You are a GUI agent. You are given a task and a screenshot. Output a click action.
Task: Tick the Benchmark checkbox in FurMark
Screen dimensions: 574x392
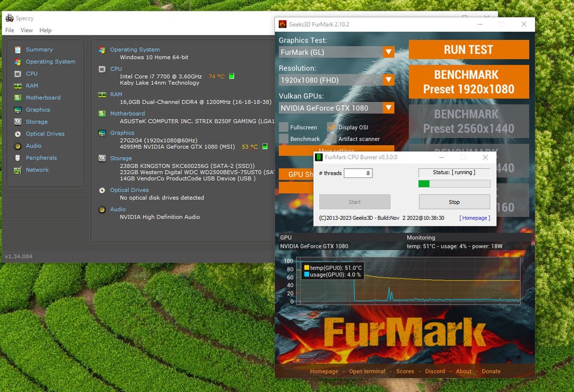(283, 139)
